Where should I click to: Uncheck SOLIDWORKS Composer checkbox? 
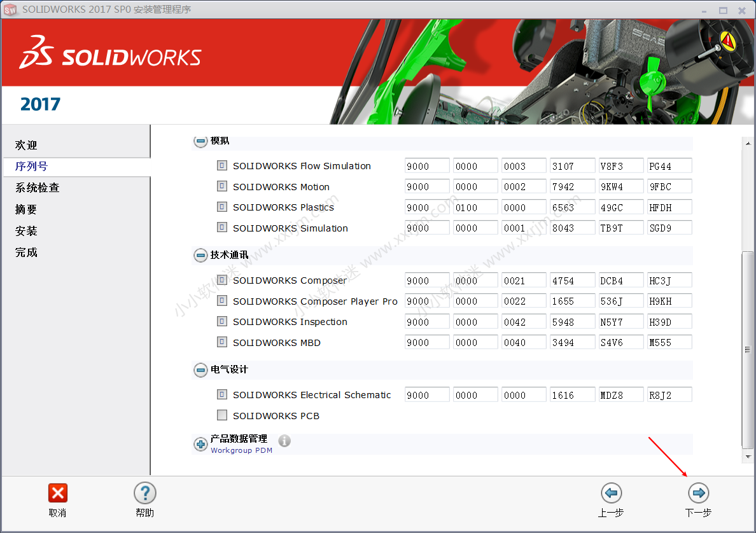(222, 280)
